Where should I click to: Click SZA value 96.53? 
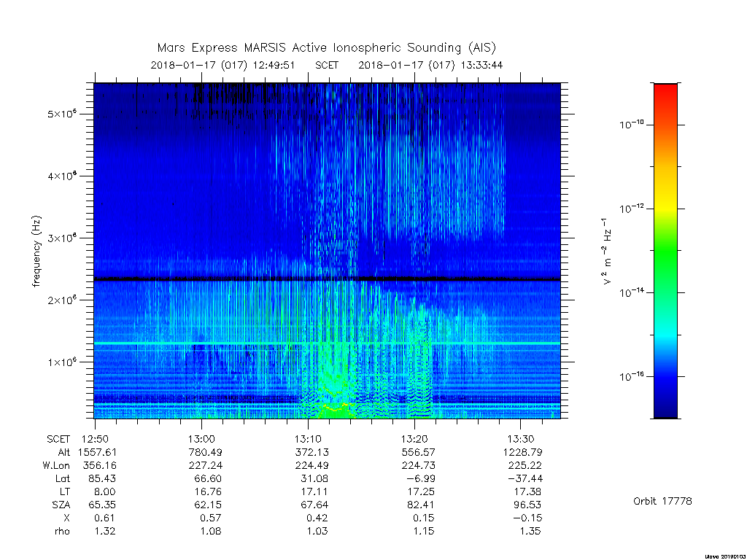(x=527, y=505)
